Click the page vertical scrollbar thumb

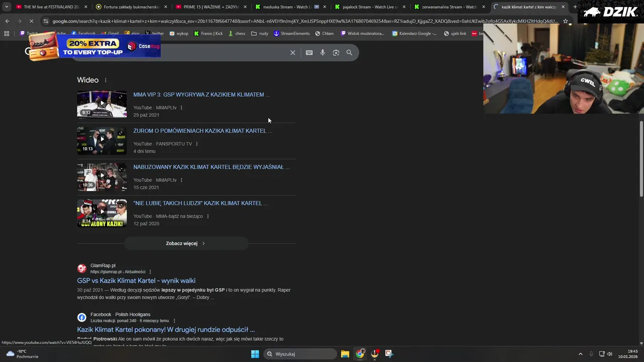tap(641, 158)
